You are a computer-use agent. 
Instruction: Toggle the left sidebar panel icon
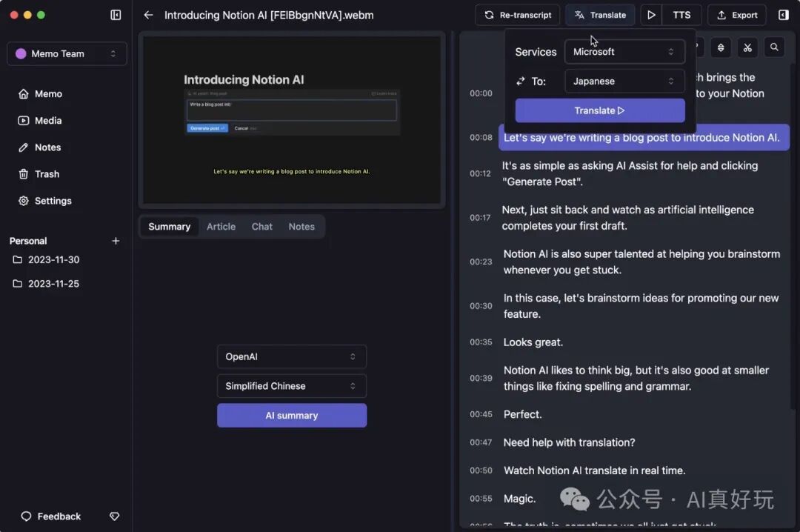[x=116, y=15]
